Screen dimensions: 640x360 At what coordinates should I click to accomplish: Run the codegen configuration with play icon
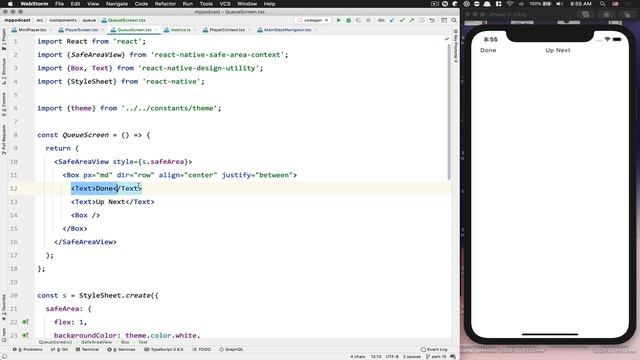338,20
